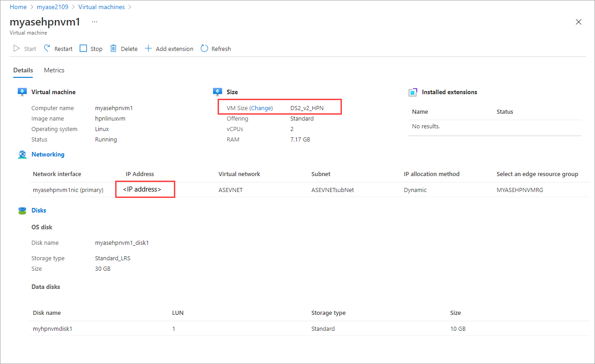Click the Networking section icon
The image size is (595, 364).
pos(22,155)
